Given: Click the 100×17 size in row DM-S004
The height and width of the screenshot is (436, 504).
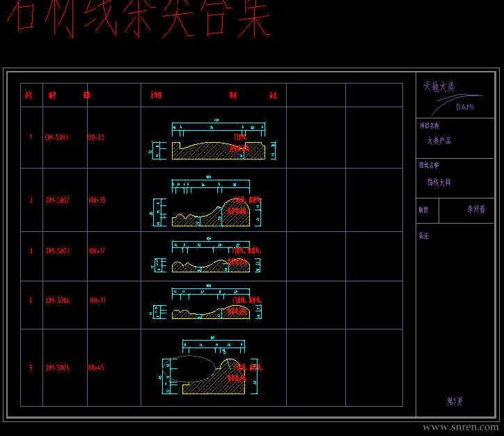Looking at the screenshot, I should coord(97,300).
